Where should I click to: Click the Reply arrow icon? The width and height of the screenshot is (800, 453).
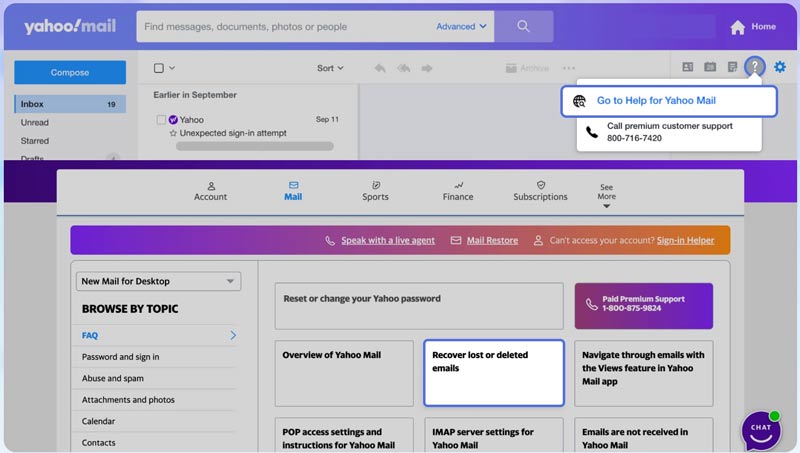coord(380,68)
